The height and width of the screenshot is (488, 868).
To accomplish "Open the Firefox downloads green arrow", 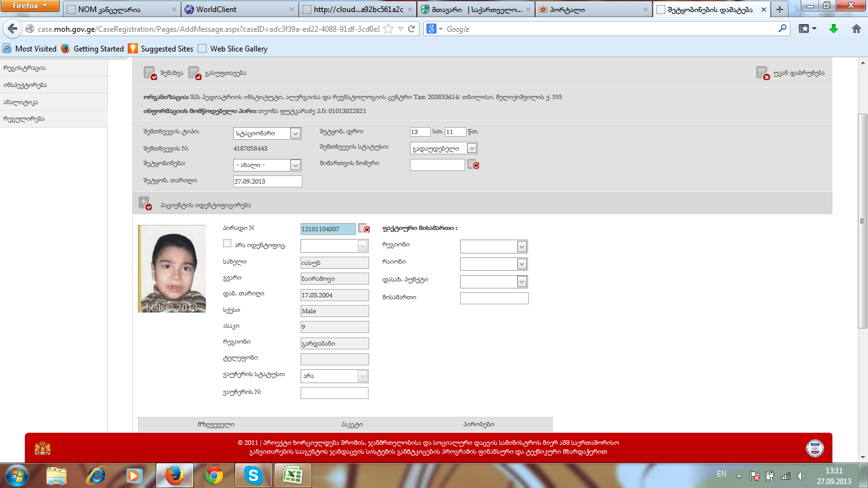I will coord(834,29).
